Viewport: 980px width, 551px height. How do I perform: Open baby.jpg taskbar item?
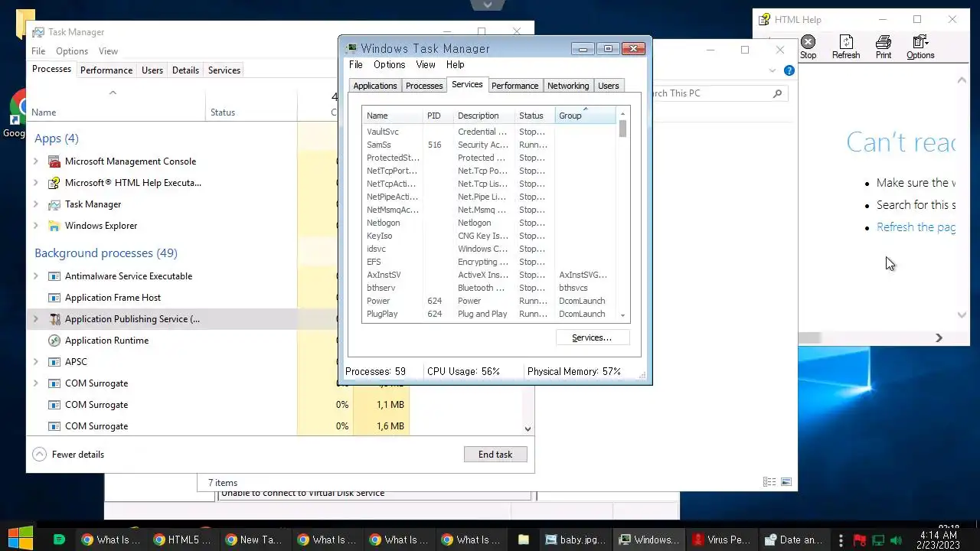tap(575, 540)
